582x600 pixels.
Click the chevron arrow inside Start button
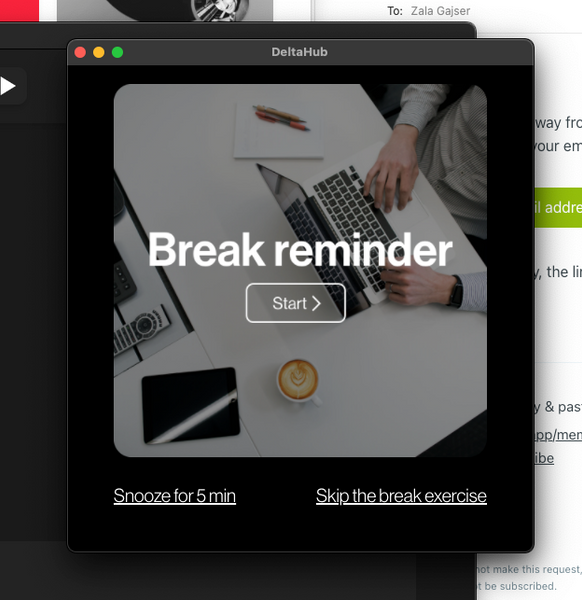[x=316, y=303]
